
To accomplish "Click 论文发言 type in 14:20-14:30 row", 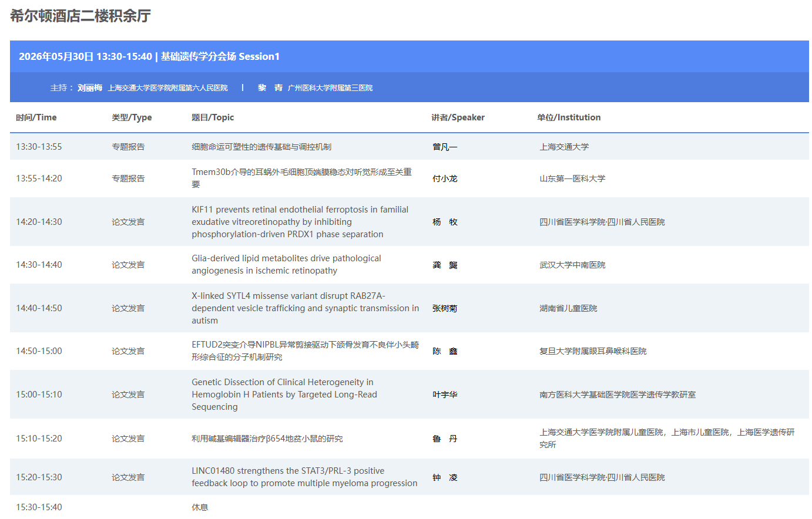I will pyautogui.click(x=128, y=222).
